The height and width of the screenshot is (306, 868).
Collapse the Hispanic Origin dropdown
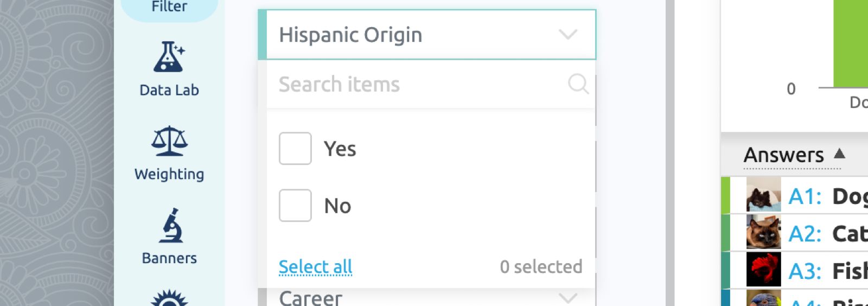(x=568, y=34)
